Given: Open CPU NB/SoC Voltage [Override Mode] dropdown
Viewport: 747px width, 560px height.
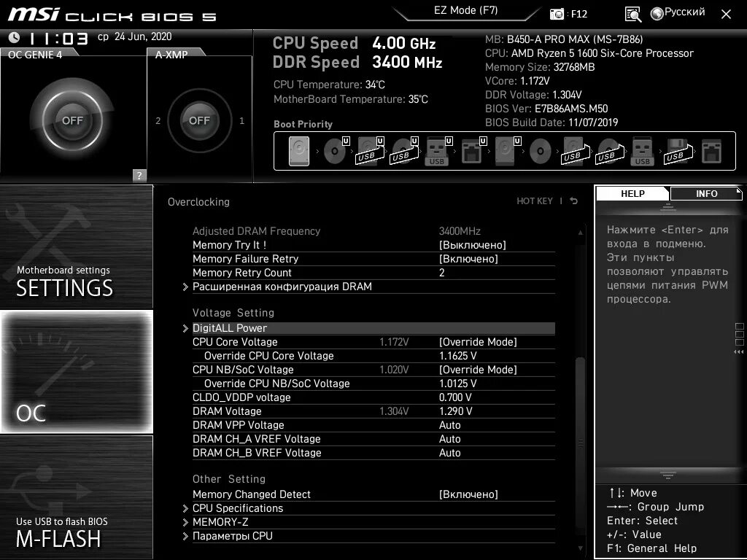Looking at the screenshot, I should [478, 370].
